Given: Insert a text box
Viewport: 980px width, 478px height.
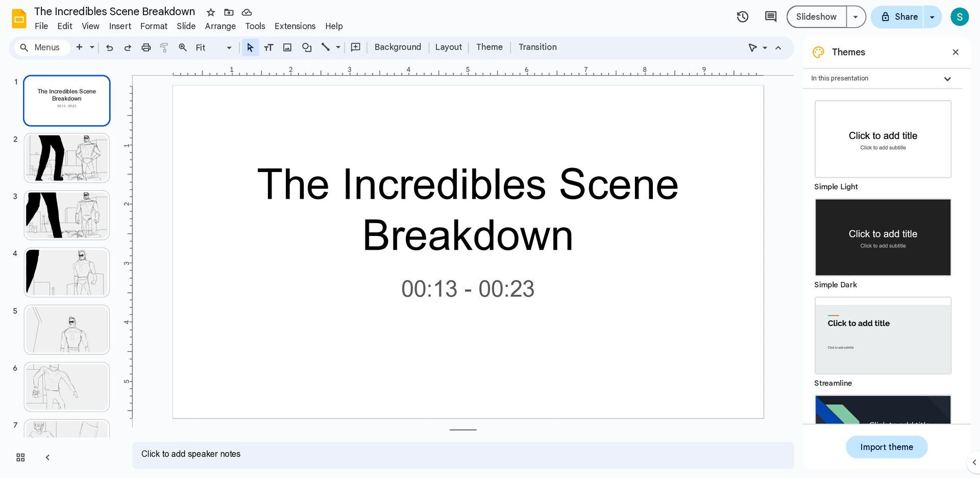Looking at the screenshot, I should pos(269,47).
